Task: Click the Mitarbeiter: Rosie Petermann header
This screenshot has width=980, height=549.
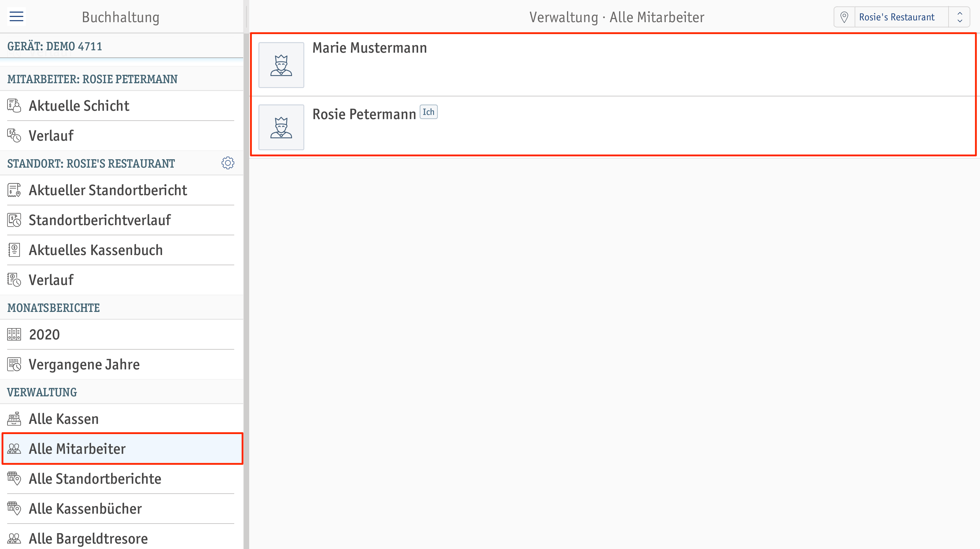Action: pos(121,79)
